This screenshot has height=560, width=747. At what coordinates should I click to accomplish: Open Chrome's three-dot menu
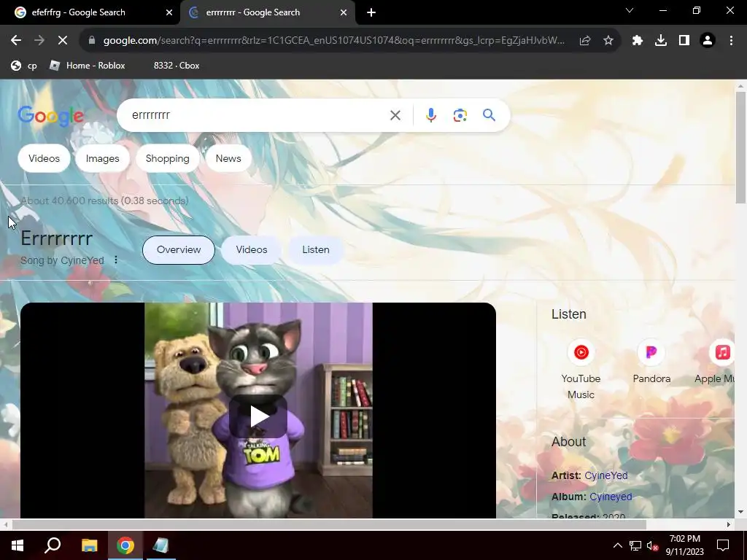[731, 41]
